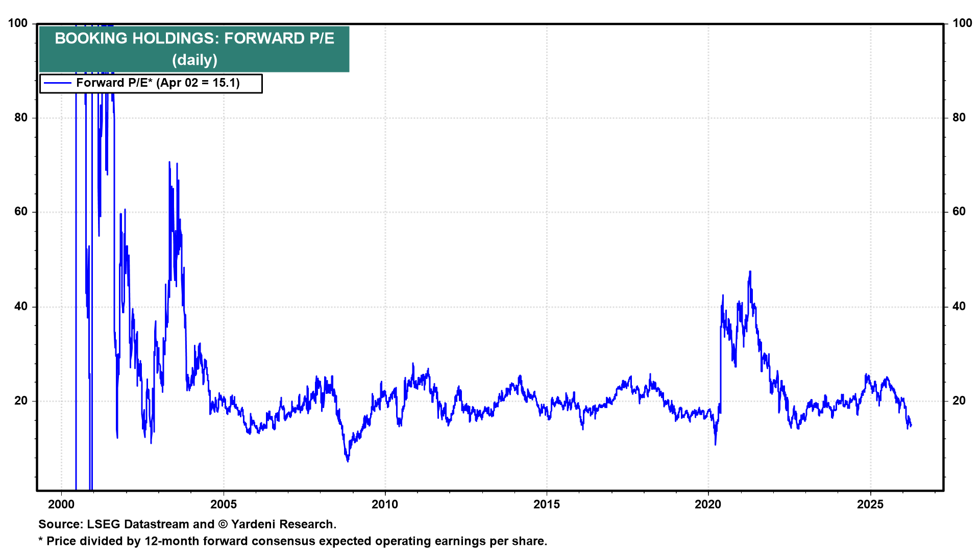Screen dimensions: 980x551
Task: Click the 2025 x-axis label
Action: 870,505
